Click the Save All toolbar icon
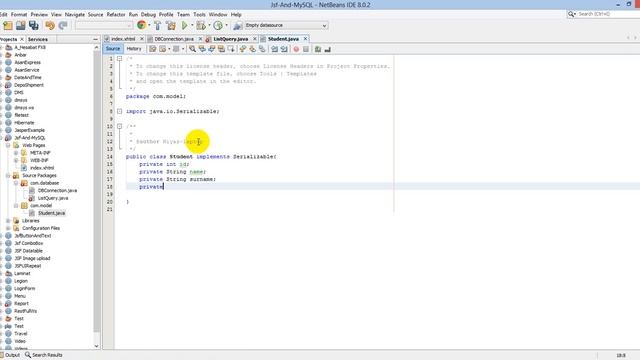Image resolution: width=640 pixels, height=360 pixels. click(x=33, y=25)
